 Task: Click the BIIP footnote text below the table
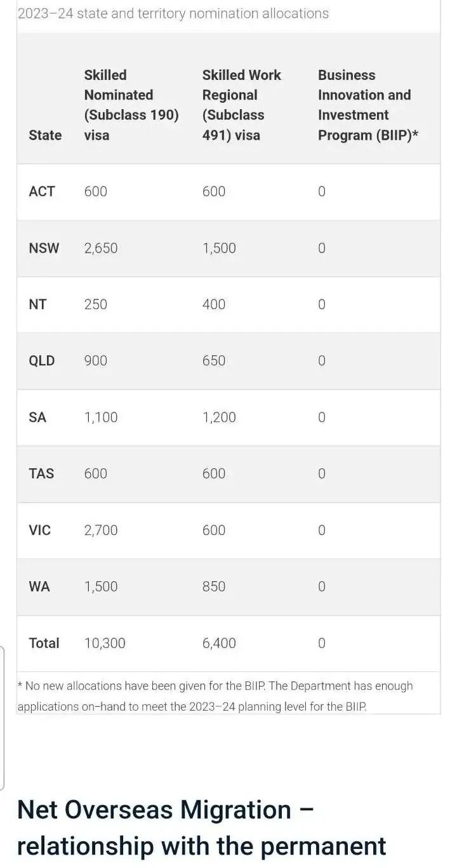click(215, 696)
